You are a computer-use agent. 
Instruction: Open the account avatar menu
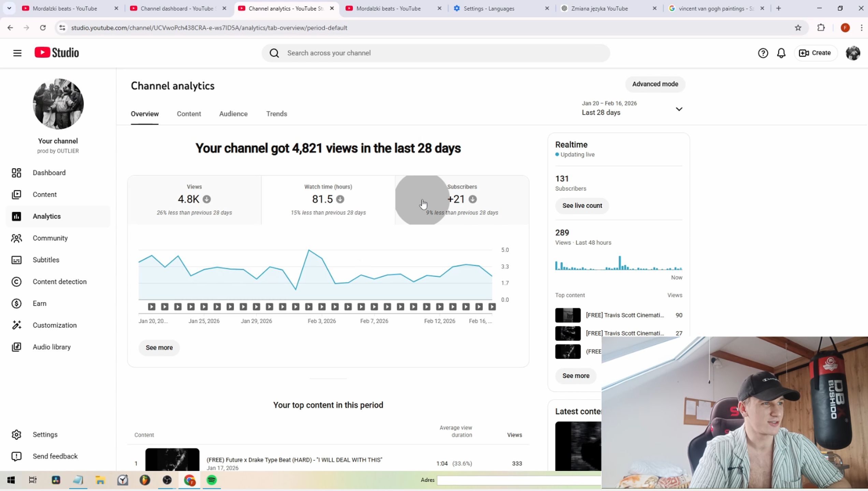853,53
